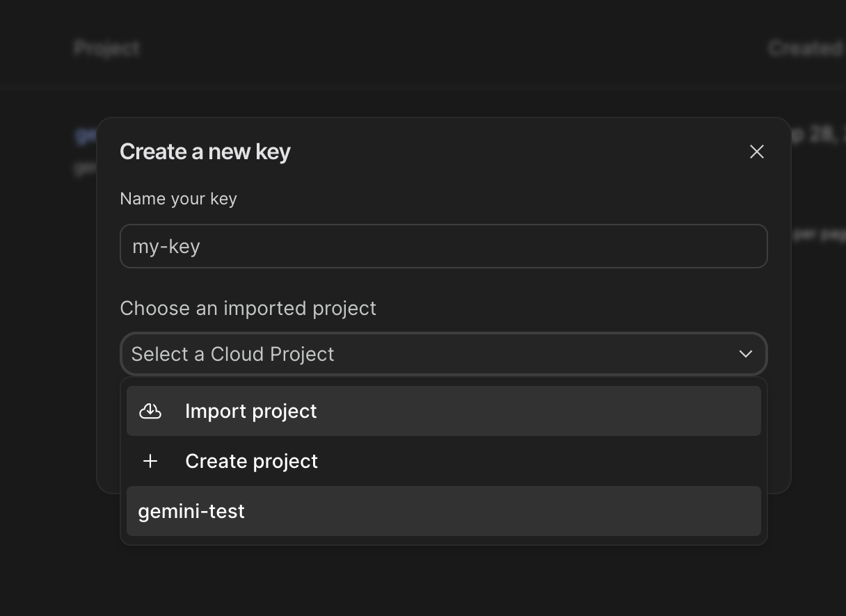
Task: Click the 'Create a new key' heading
Action: (x=205, y=152)
